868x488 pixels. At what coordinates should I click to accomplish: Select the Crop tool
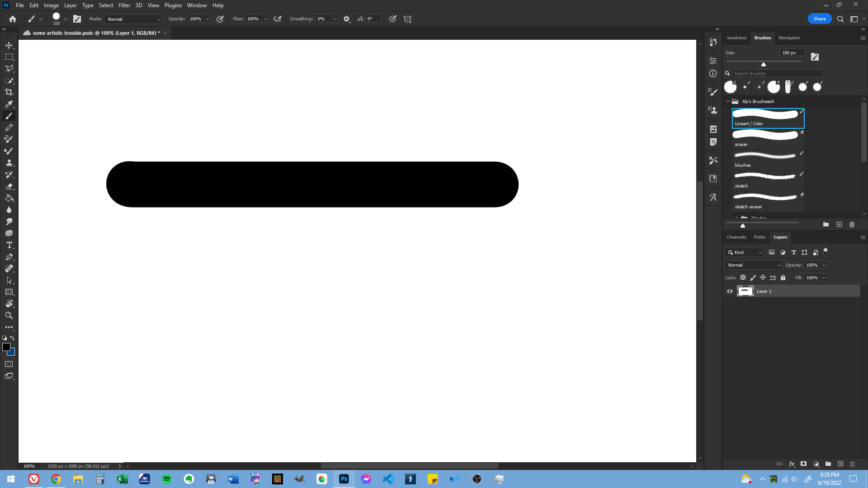click(x=9, y=92)
